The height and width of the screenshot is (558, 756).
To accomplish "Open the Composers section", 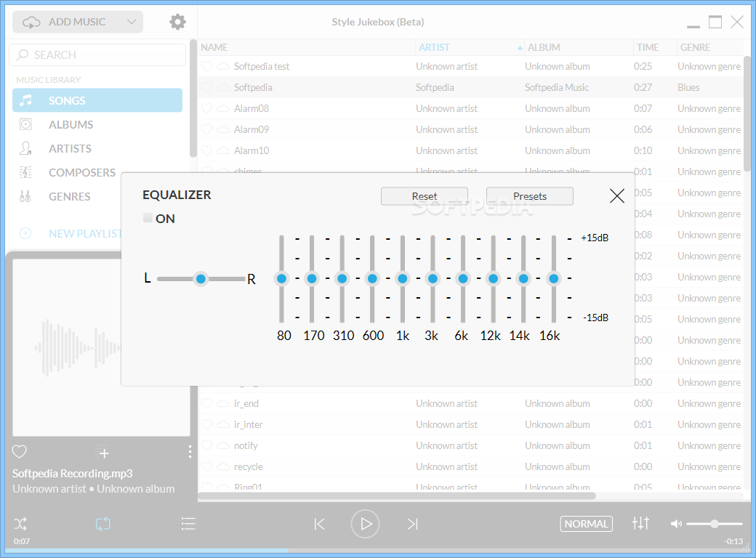I will [82, 172].
